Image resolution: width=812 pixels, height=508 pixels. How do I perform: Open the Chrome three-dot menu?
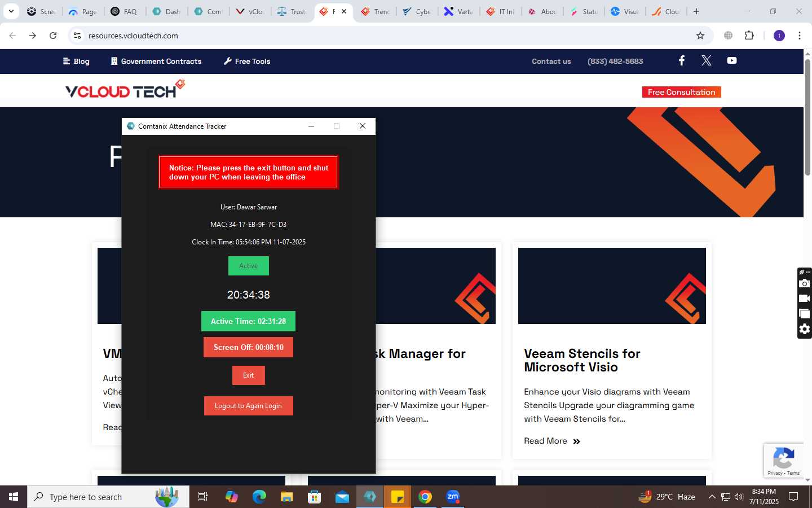(x=799, y=36)
